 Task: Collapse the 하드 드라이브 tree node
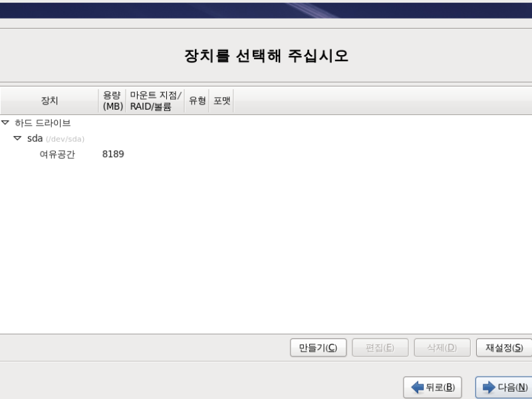click(x=5, y=122)
